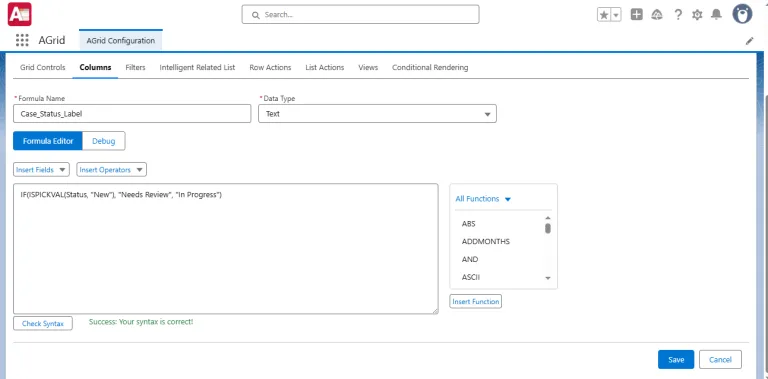768x379 pixels.
Task: Open the Insert Fields dropdown
Action: [42, 170]
